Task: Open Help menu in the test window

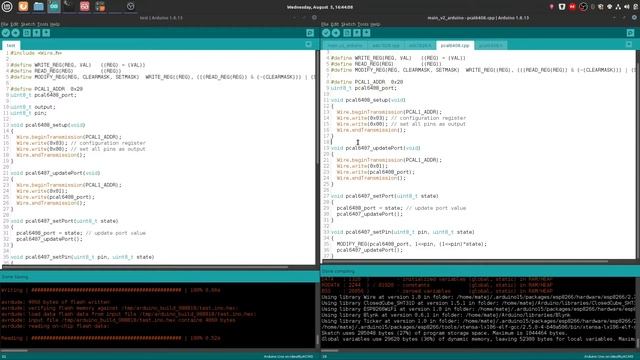Action: 55,24
